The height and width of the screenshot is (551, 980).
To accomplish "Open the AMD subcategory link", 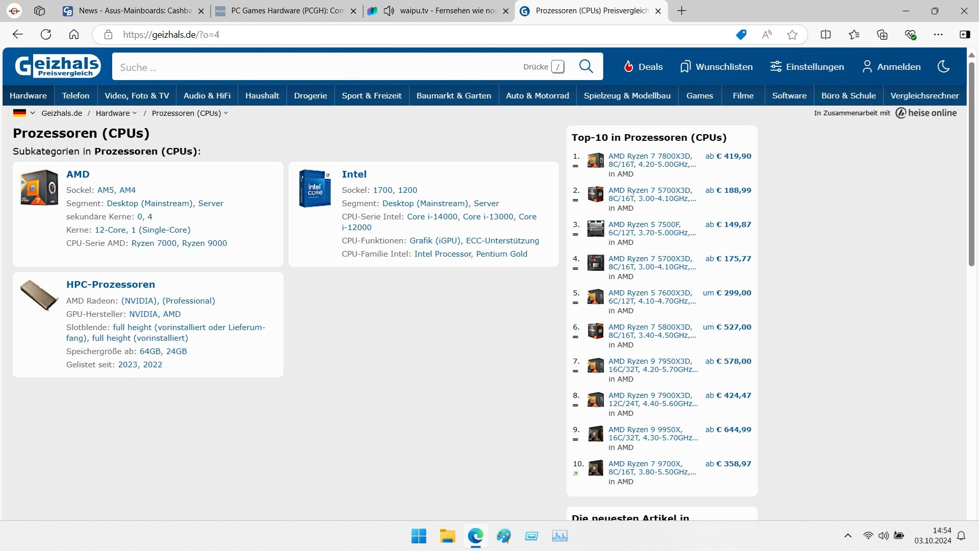I will click(78, 174).
